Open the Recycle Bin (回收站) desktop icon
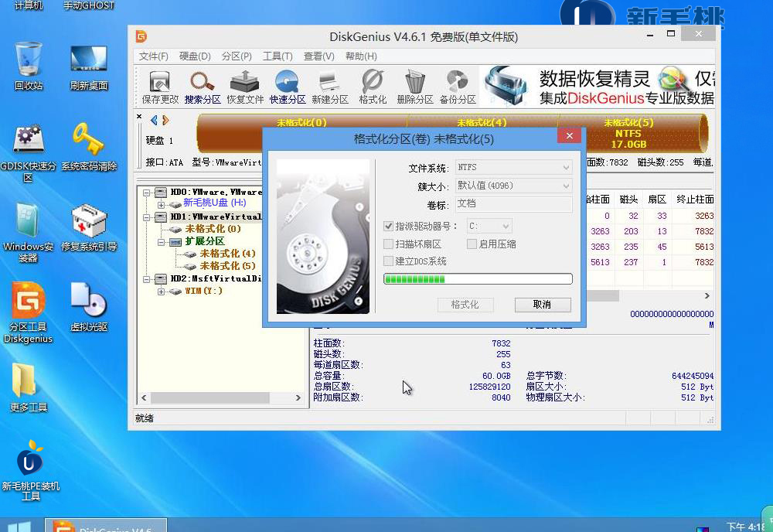This screenshot has height=532, width=773. (29, 66)
